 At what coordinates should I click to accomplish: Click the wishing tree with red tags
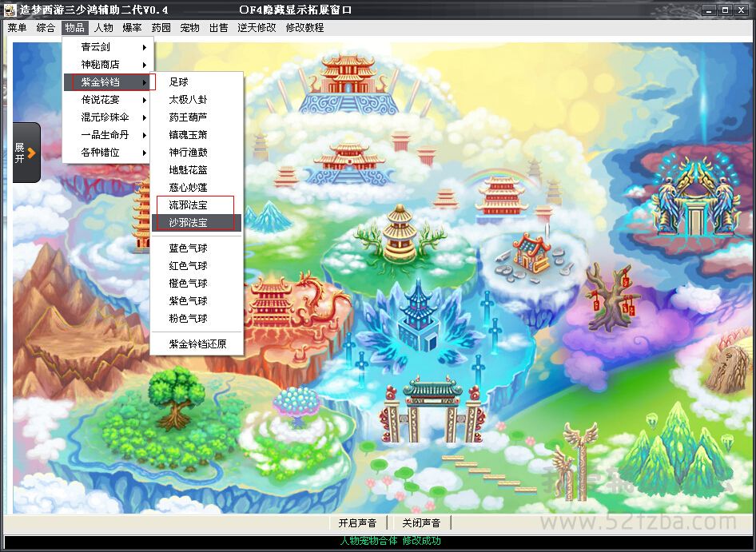612,298
